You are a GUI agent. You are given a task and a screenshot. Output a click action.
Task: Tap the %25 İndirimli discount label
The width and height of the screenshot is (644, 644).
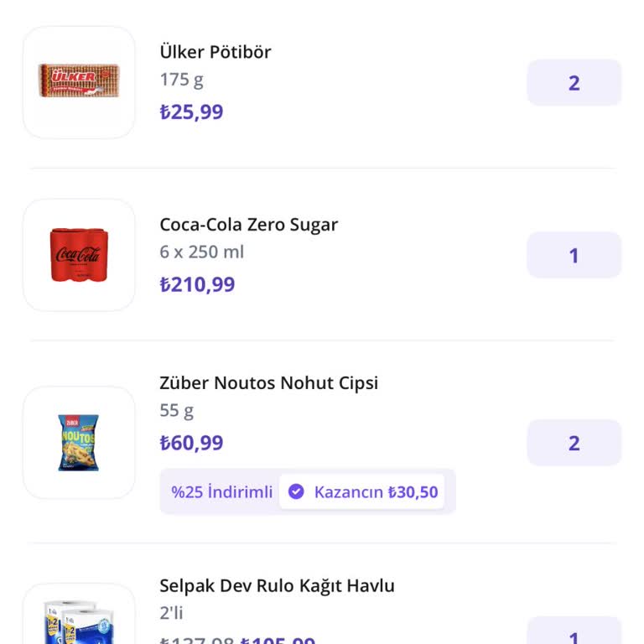pos(222,492)
